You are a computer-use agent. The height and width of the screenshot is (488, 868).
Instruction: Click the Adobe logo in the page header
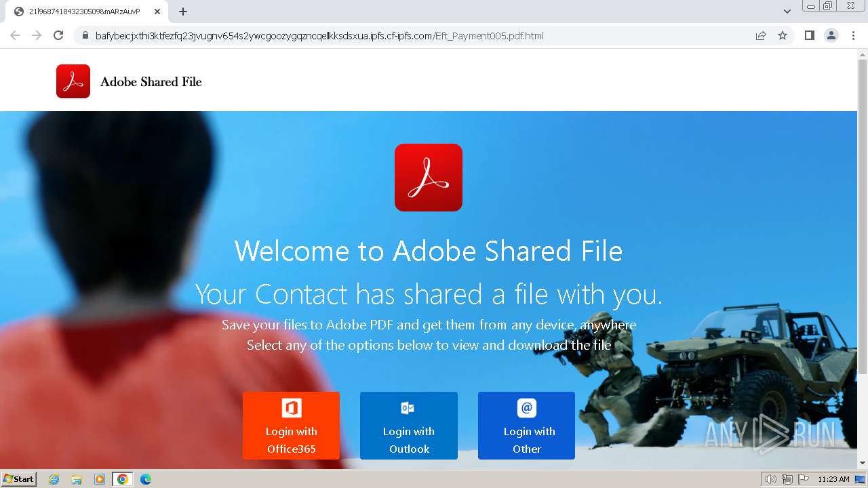tap(73, 81)
